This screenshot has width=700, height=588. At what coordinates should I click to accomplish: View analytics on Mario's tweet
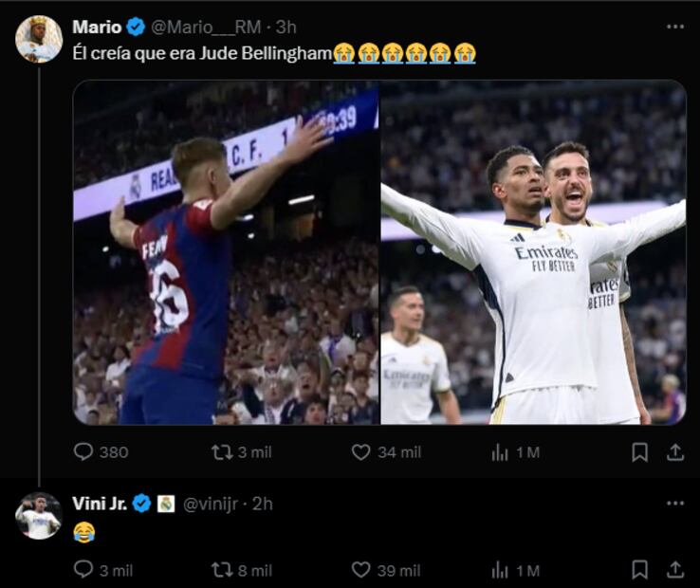coord(500,452)
